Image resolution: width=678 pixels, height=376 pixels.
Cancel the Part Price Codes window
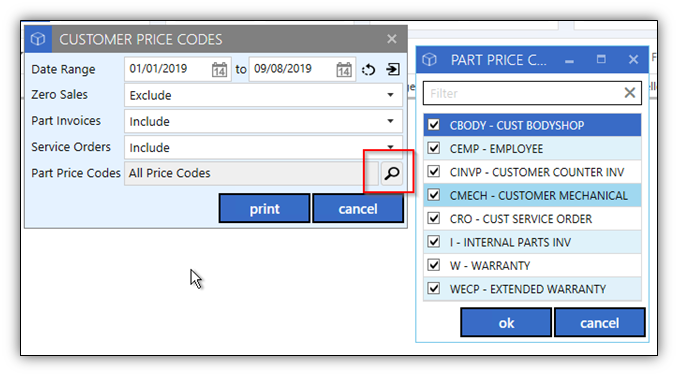point(599,323)
